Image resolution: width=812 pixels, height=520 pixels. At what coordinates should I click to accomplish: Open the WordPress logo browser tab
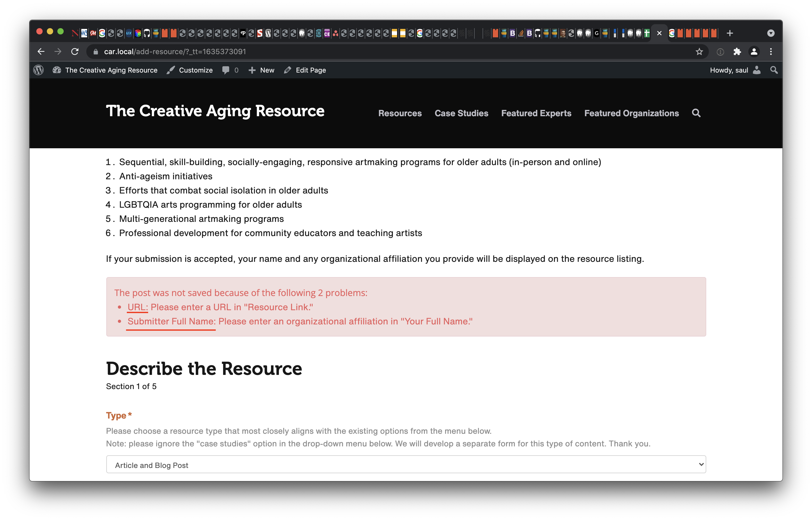pos(268,33)
